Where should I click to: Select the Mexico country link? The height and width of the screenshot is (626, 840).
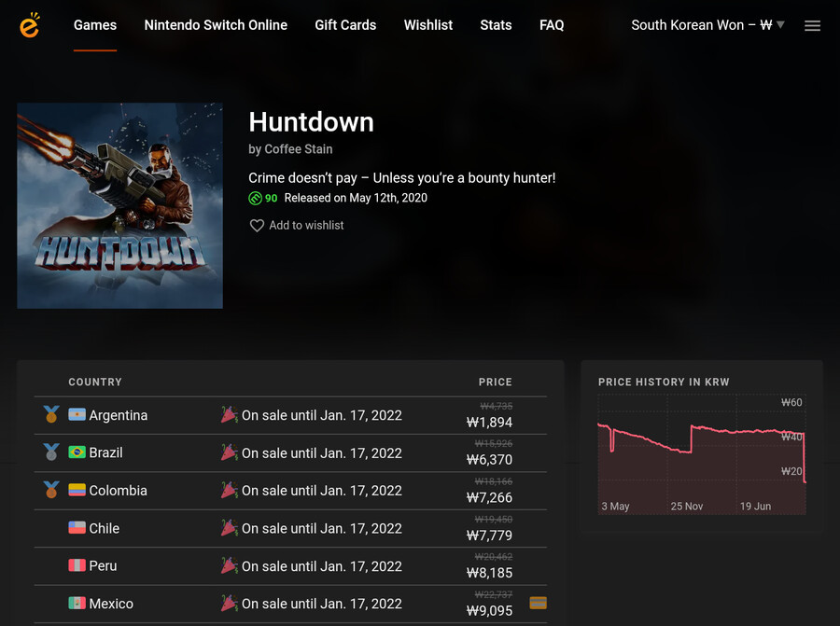111,604
